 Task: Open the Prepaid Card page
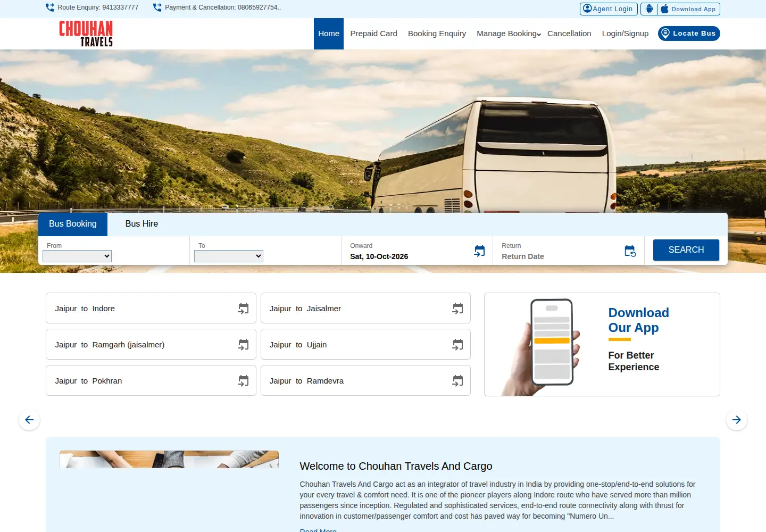coord(373,34)
